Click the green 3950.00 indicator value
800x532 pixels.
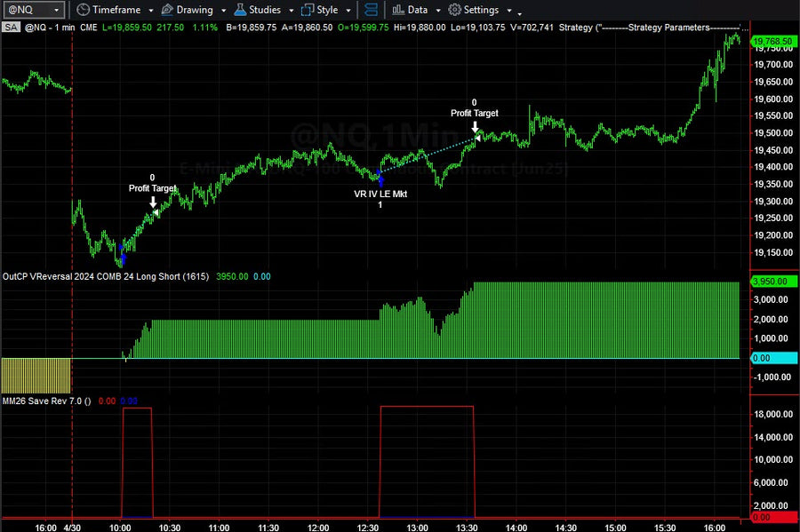232,277
